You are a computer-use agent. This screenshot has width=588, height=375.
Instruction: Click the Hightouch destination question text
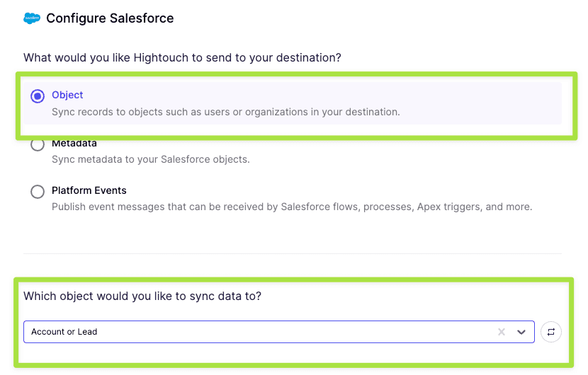pos(188,57)
